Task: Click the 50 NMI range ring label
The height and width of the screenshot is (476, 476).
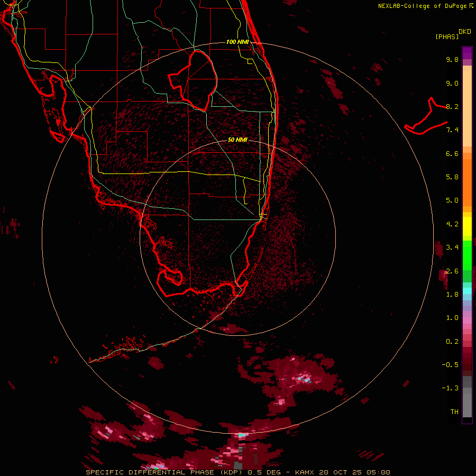Action: [237, 140]
